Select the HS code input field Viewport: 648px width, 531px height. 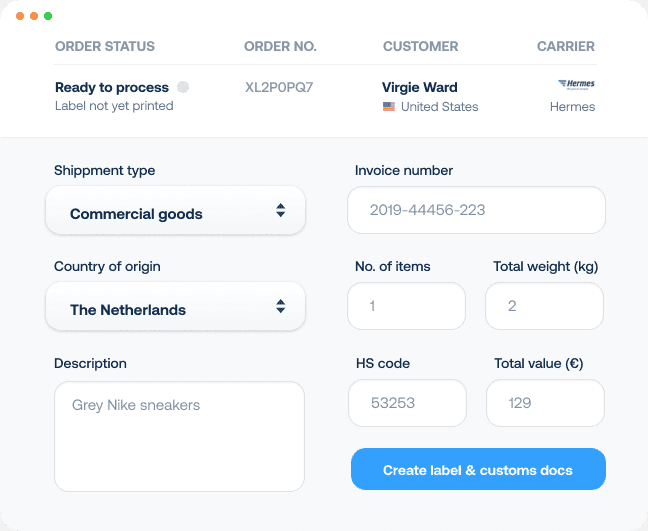pos(407,403)
